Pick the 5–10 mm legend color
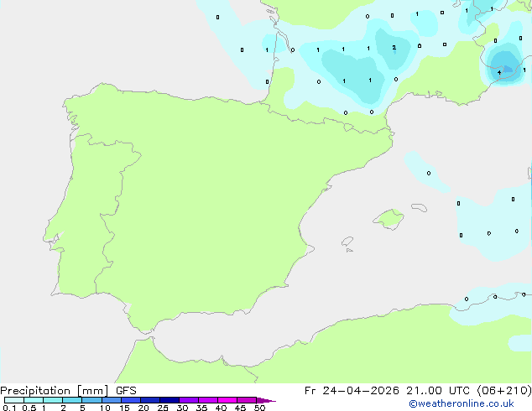This screenshot has width=532, height=411. pos(91,400)
